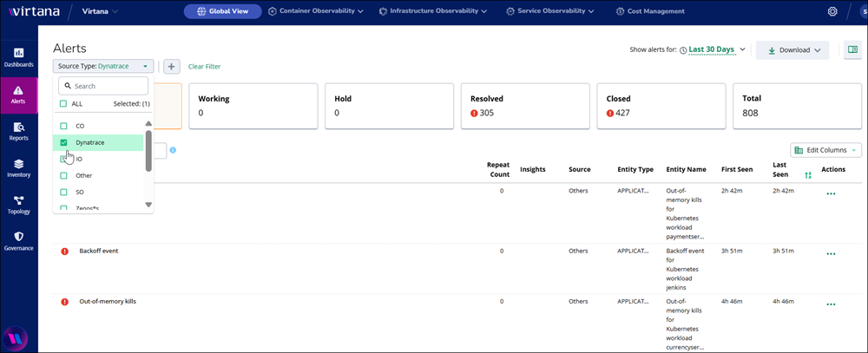Click the Virtana logo at top left
The image size is (868, 353).
(x=33, y=11)
